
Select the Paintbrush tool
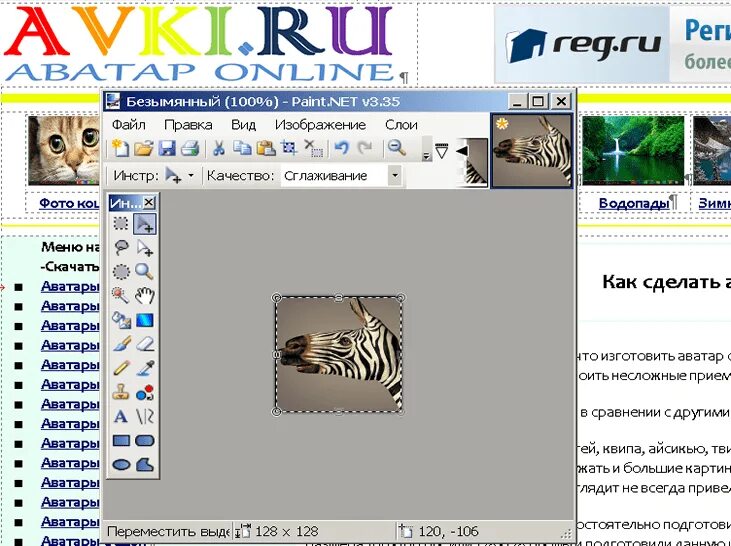pyautogui.click(x=121, y=344)
